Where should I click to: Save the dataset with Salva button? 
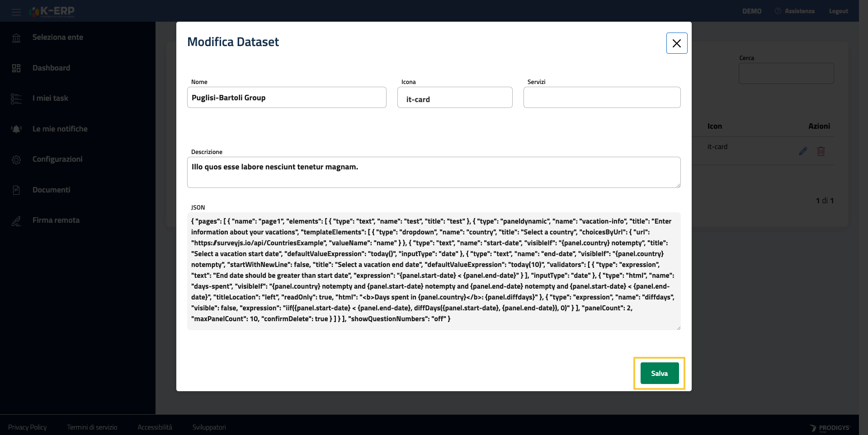point(659,373)
